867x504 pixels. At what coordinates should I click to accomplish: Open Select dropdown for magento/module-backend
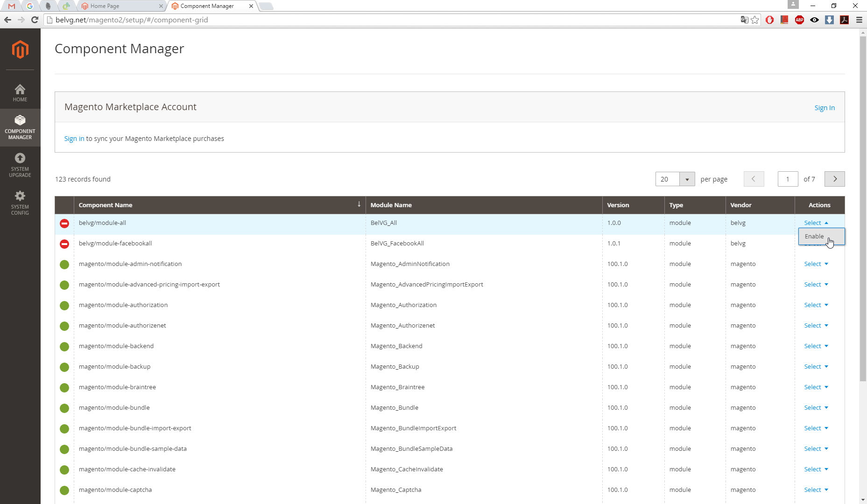pos(816,346)
